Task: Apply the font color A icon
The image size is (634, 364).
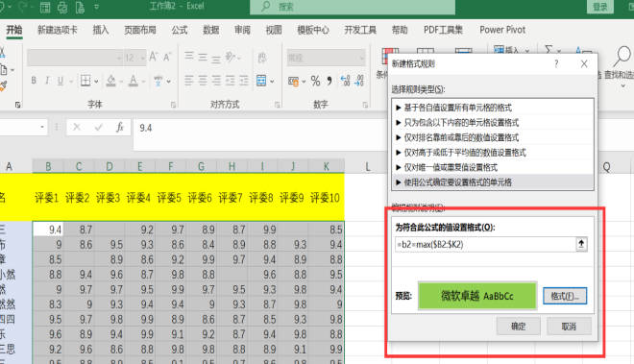Action: (x=133, y=81)
